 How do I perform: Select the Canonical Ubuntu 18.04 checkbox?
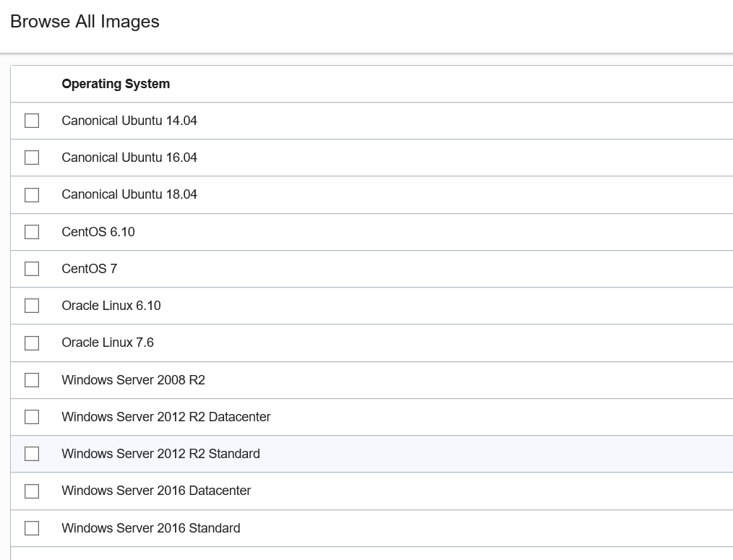(32, 195)
